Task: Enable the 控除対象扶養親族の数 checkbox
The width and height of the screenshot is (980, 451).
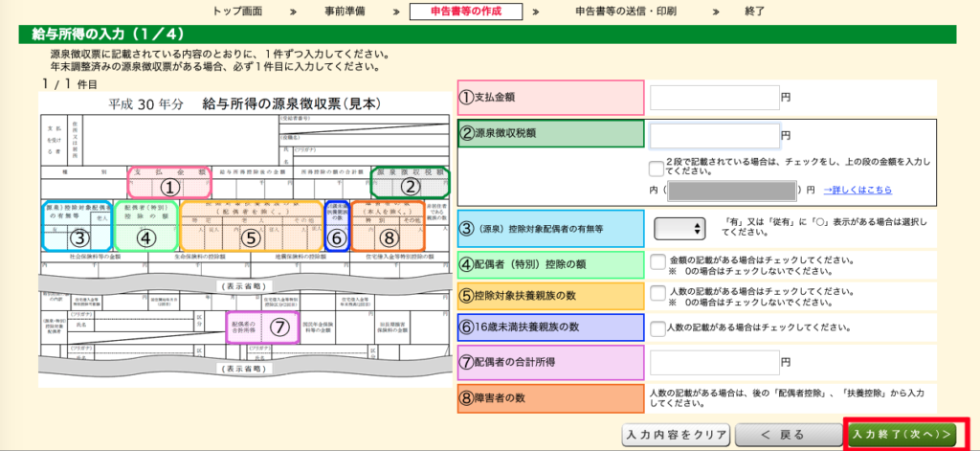Action: click(657, 293)
